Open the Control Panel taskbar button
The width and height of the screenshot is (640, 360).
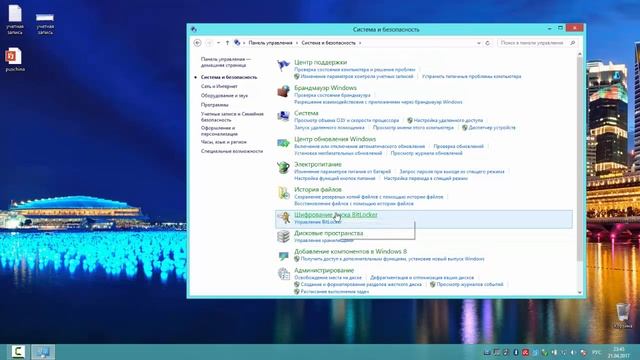coord(43,352)
